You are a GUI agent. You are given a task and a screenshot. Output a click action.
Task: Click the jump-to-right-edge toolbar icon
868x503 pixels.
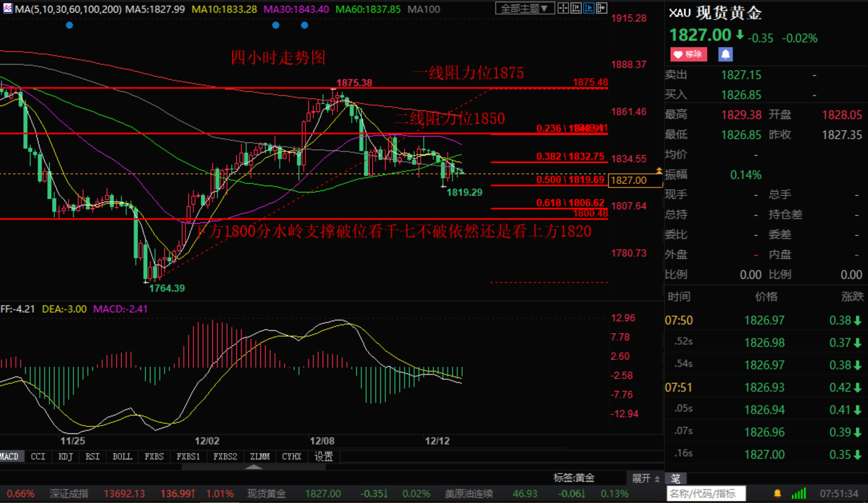601,8
